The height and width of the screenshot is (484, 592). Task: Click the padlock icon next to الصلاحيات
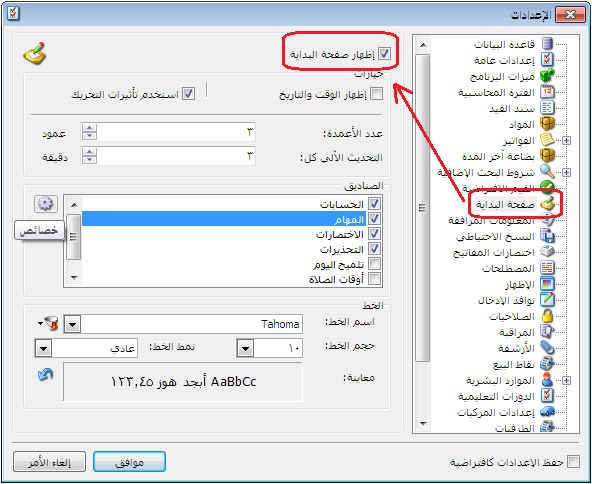547,316
